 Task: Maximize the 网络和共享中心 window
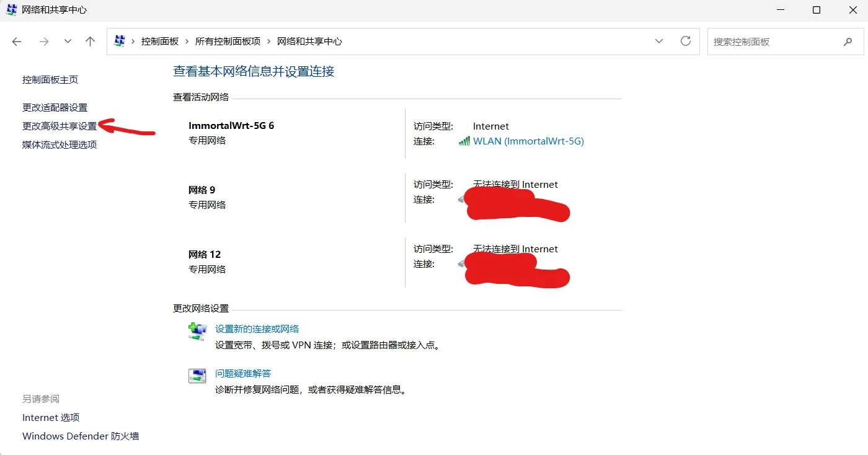pyautogui.click(x=817, y=10)
